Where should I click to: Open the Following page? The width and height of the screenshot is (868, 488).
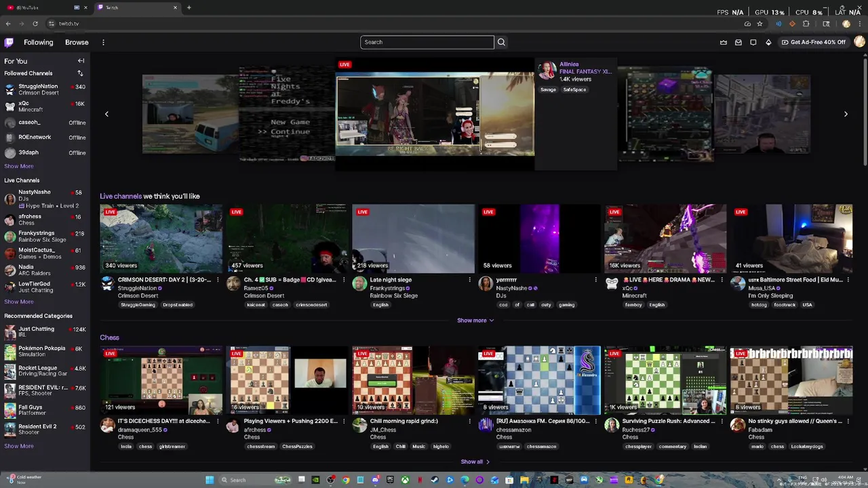click(x=38, y=42)
